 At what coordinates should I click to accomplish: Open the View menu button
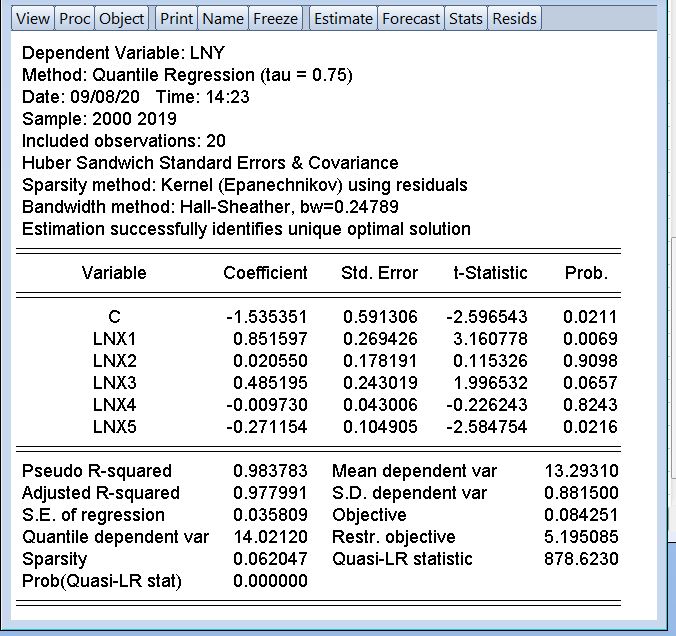pos(33,19)
